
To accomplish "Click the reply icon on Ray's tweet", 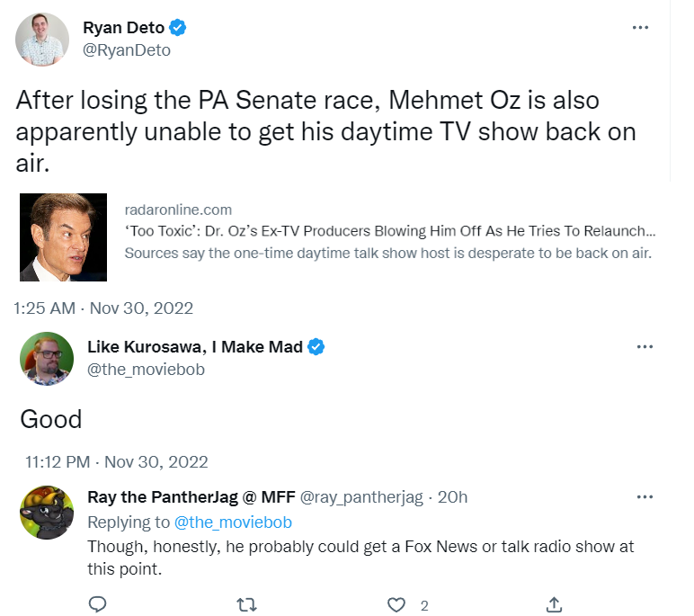I will [x=99, y=604].
